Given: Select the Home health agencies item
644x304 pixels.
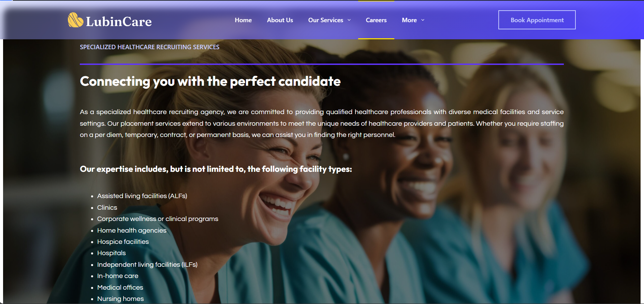Looking at the screenshot, I should tap(132, 231).
